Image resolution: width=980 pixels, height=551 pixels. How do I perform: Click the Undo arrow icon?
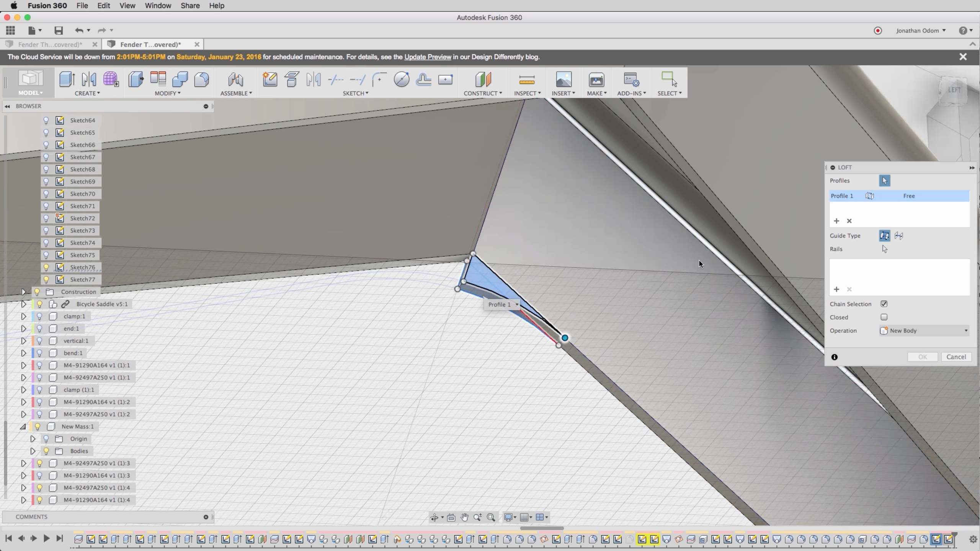tap(79, 30)
